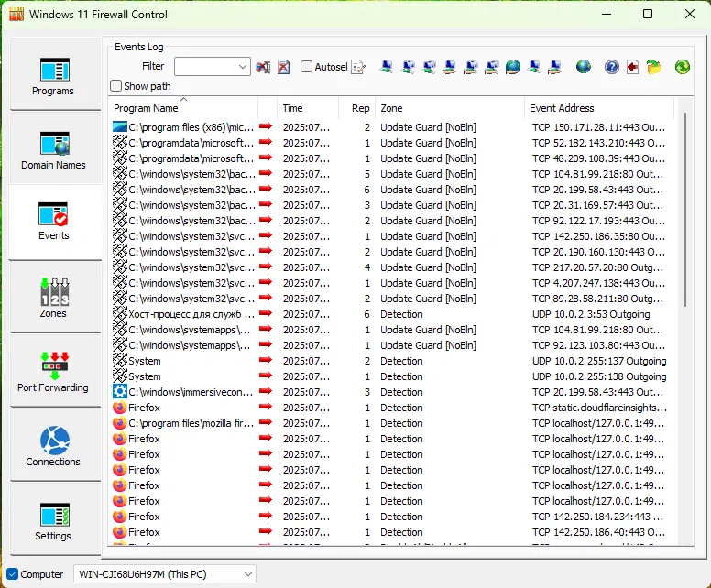Select the TCP 92.122.17.193:443 row
711x588 pixels.
click(x=392, y=221)
